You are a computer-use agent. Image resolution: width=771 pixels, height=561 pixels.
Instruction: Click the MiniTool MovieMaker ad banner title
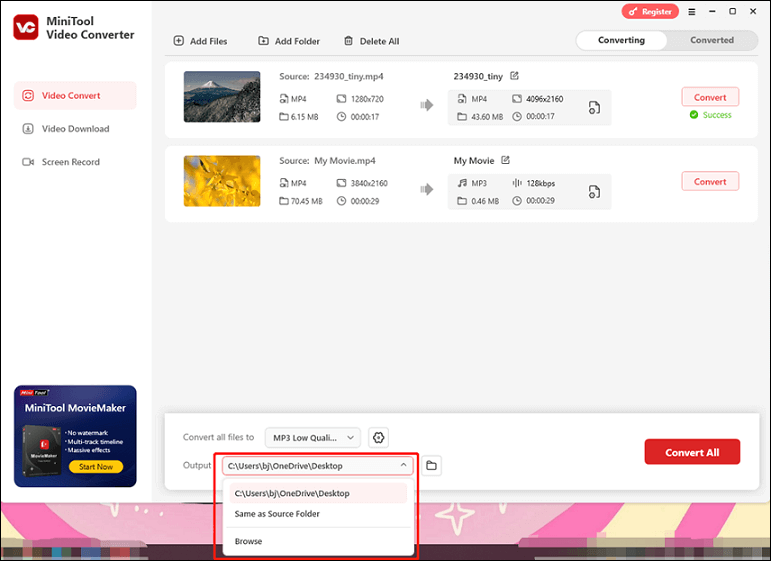75,408
